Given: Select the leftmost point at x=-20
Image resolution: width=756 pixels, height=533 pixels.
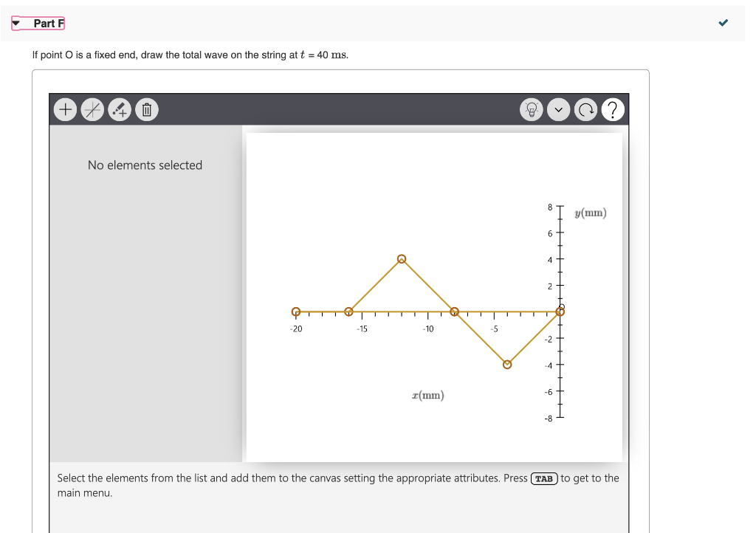Looking at the screenshot, I should pyautogui.click(x=295, y=312).
